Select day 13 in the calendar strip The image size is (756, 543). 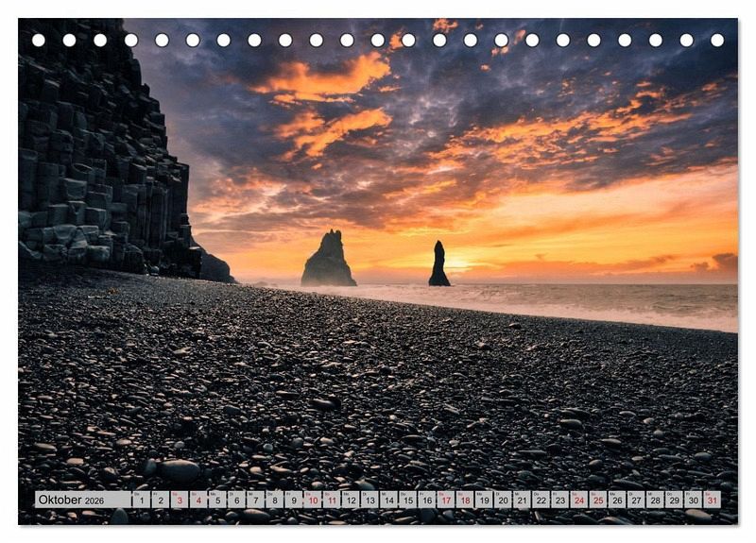coord(369,500)
